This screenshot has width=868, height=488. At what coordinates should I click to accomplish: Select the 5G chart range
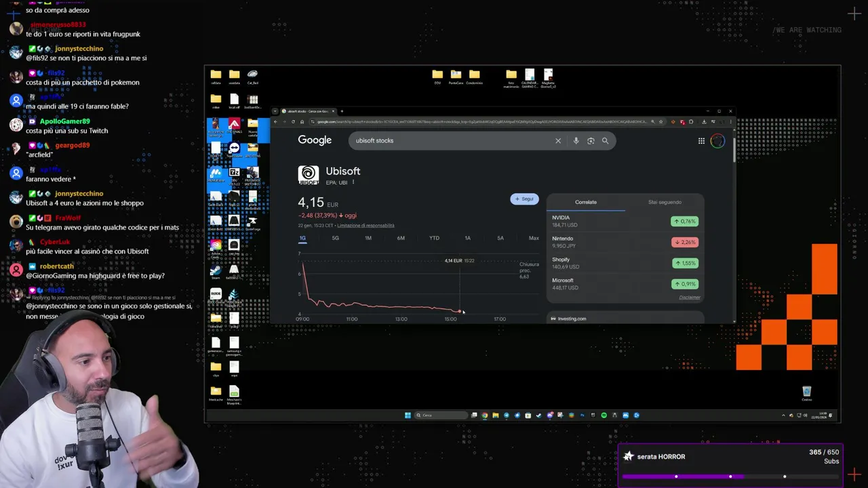[x=335, y=238]
